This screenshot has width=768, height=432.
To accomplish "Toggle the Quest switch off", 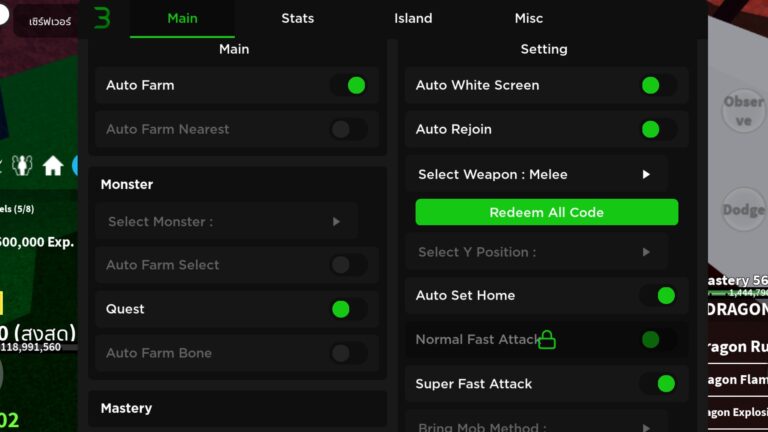I will (x=349, y=309).
